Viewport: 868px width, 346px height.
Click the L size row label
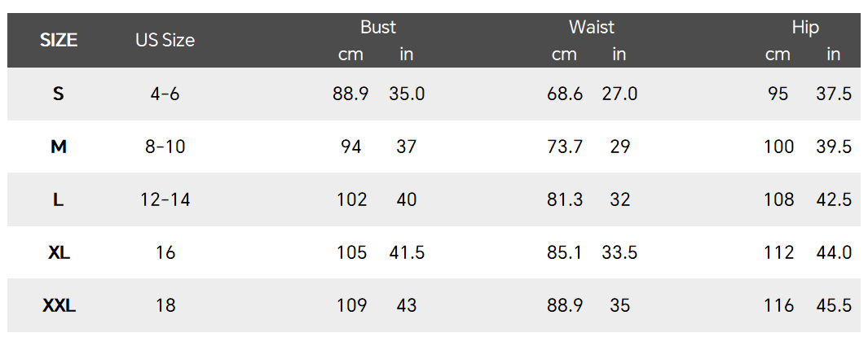pos(59,199)
